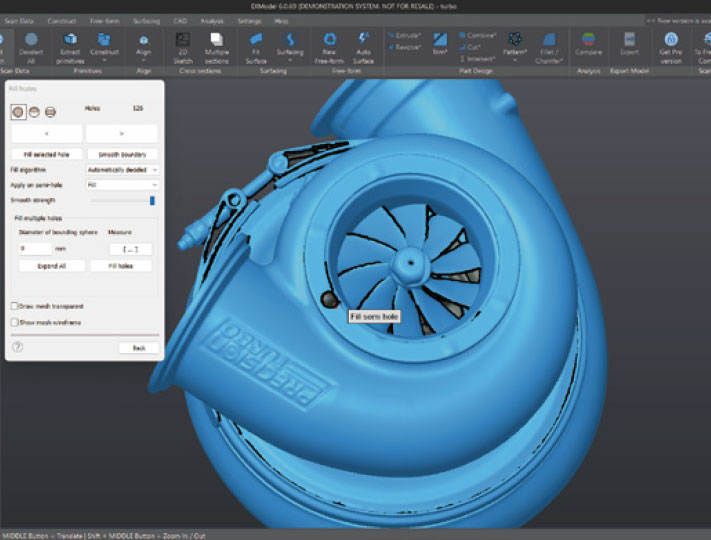Screen dimensions: 711x540
Task: Toggle Show mesh wireframe checkbox
Action: coord(14,322)
